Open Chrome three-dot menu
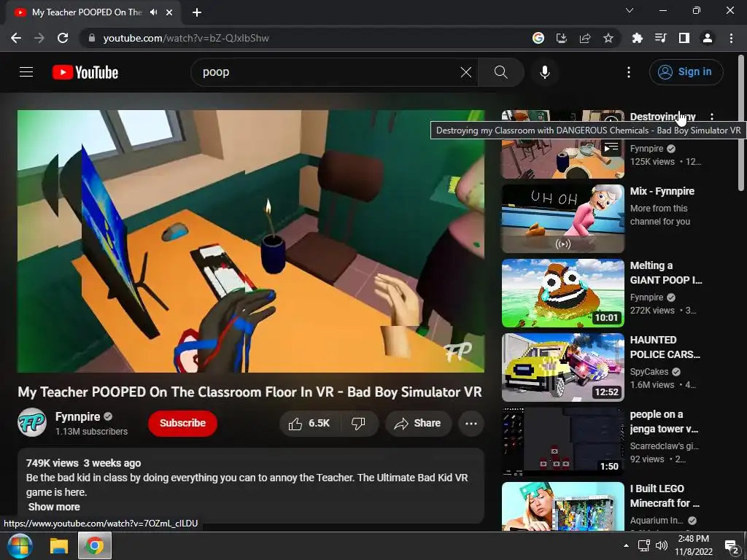The image size is (747, 560). coord(731,38)
